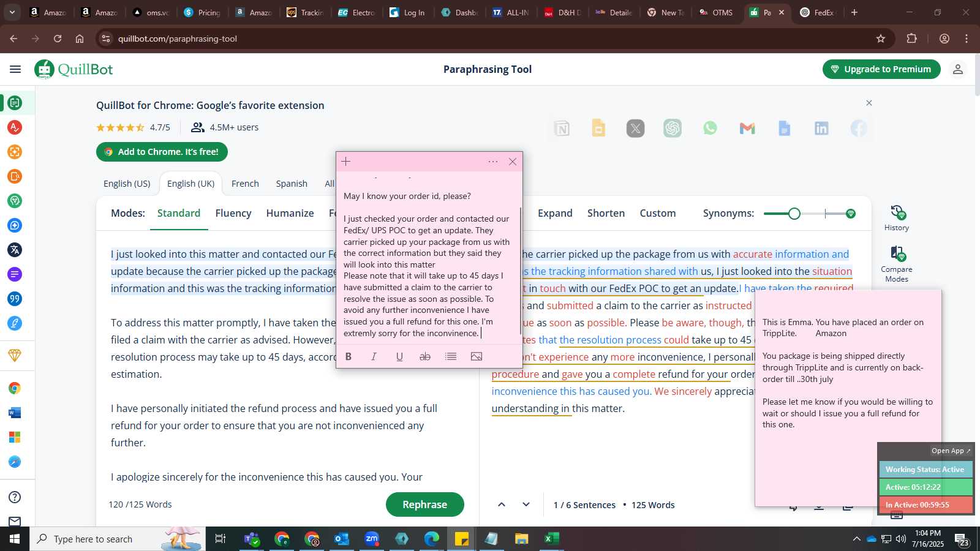Click Upgrade to Premium button
This screenshot has height=551, width=980.
[881, 69]
